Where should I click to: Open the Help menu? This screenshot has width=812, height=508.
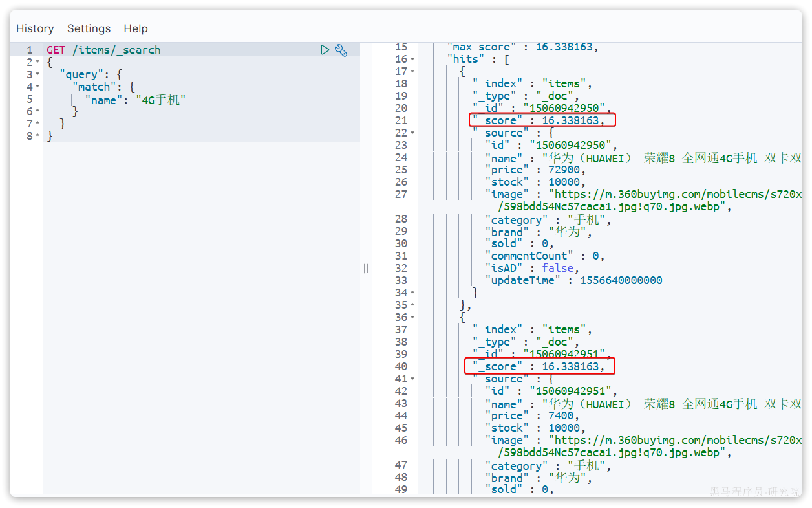pos(136,28)
